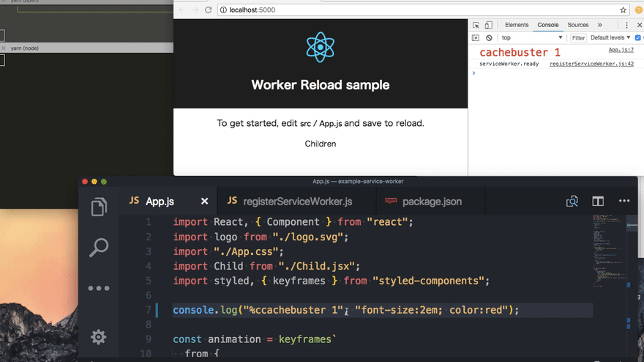Activate DevTools inspect element picker
Image resolution: width=644 pixels, height=362 pixels.
point(476,25)
